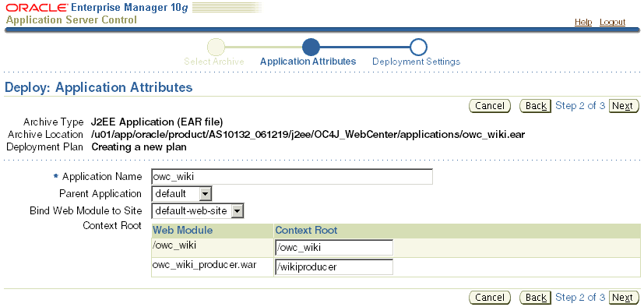Click the top Back button
Viewport: 644px width, 307px height.
535,106
